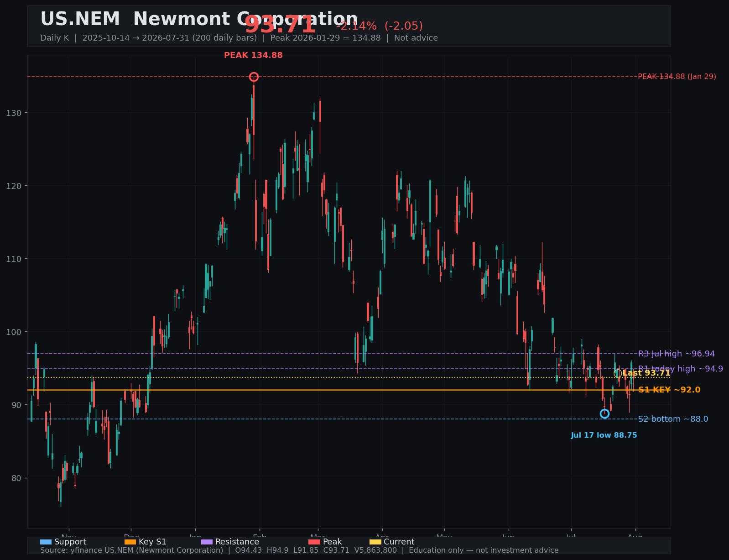The width and height of the screenshot is (729, 560).
Task: Click the 'PEAK 134.88 (Jan 29)' line label
Action: (x=677, y=77)
